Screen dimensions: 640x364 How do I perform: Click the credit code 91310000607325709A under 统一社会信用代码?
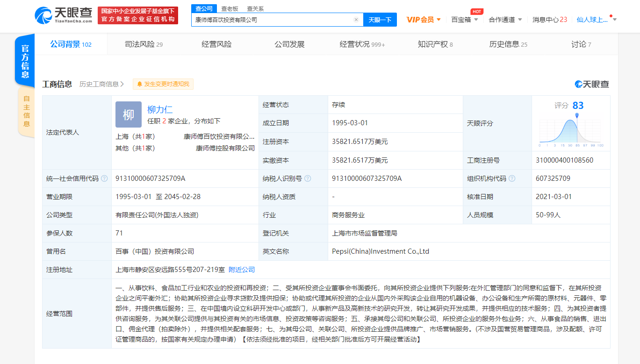point(151,178)
